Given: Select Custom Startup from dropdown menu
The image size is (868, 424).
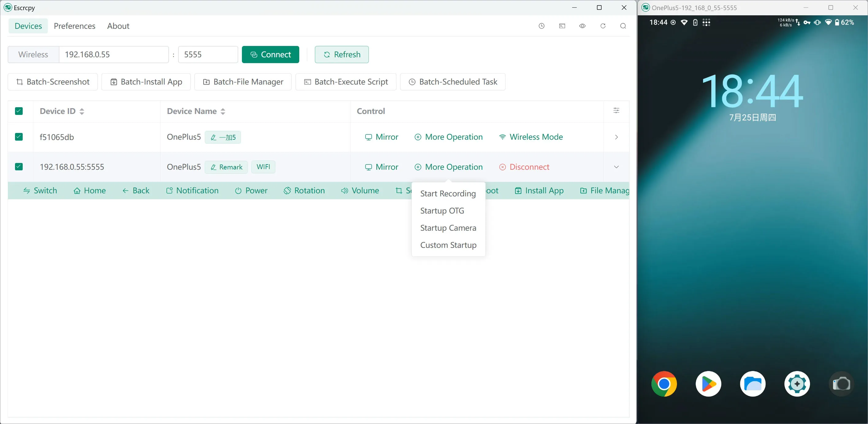Looking at the screenshot, I should (x=448, y=245).
